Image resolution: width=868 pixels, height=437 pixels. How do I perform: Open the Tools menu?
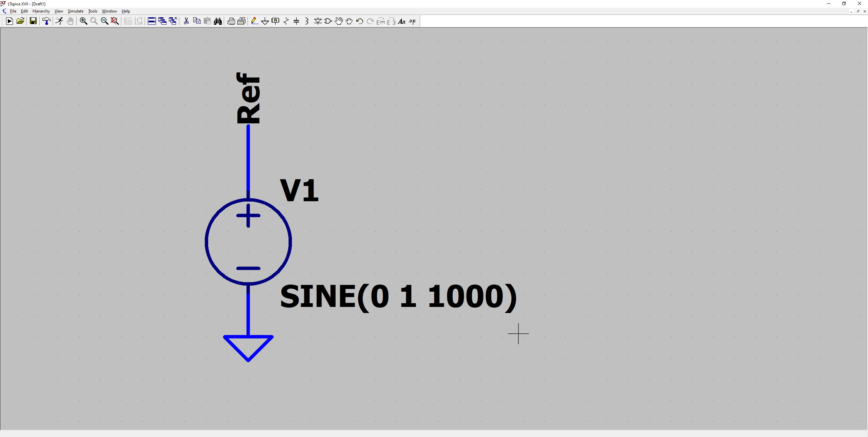pyautogui.click(x=93, y=11)
